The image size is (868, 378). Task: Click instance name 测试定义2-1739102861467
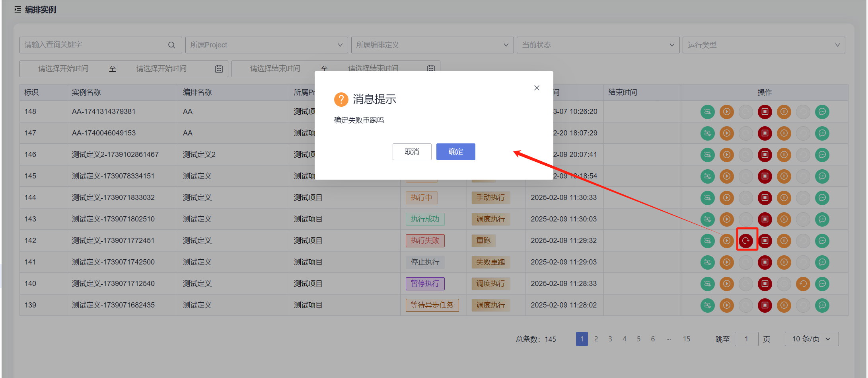coord(115,155)
